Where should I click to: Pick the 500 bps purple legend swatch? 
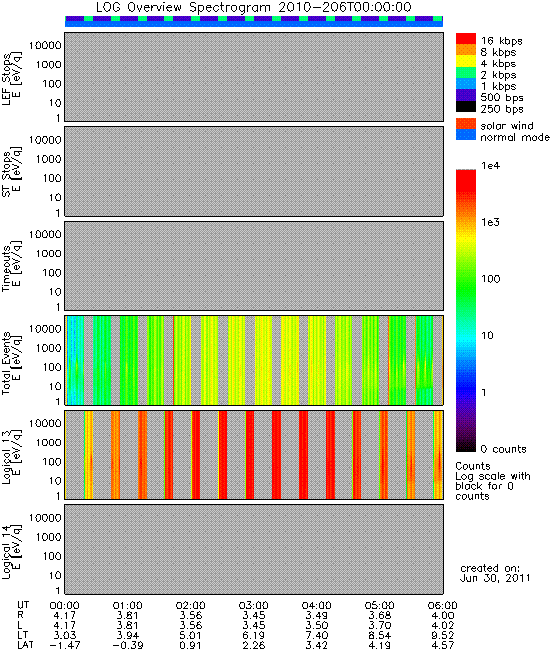coord(466,95)
